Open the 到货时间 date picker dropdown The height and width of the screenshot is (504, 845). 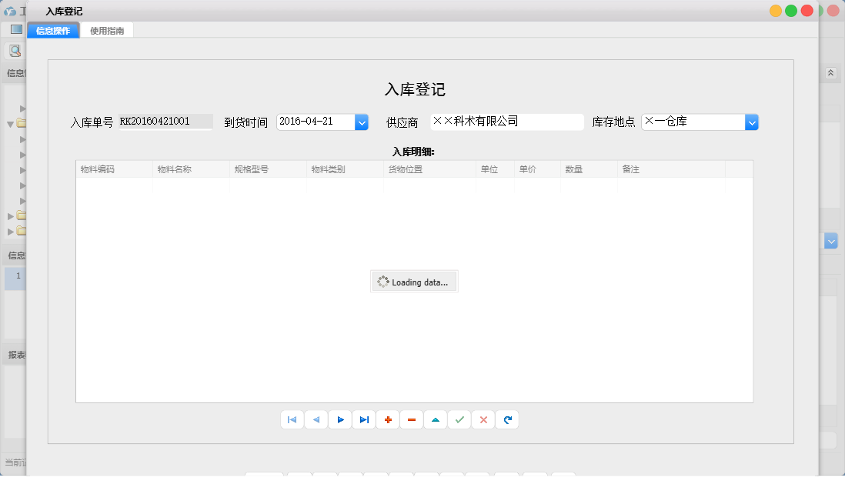click(361, 122)
